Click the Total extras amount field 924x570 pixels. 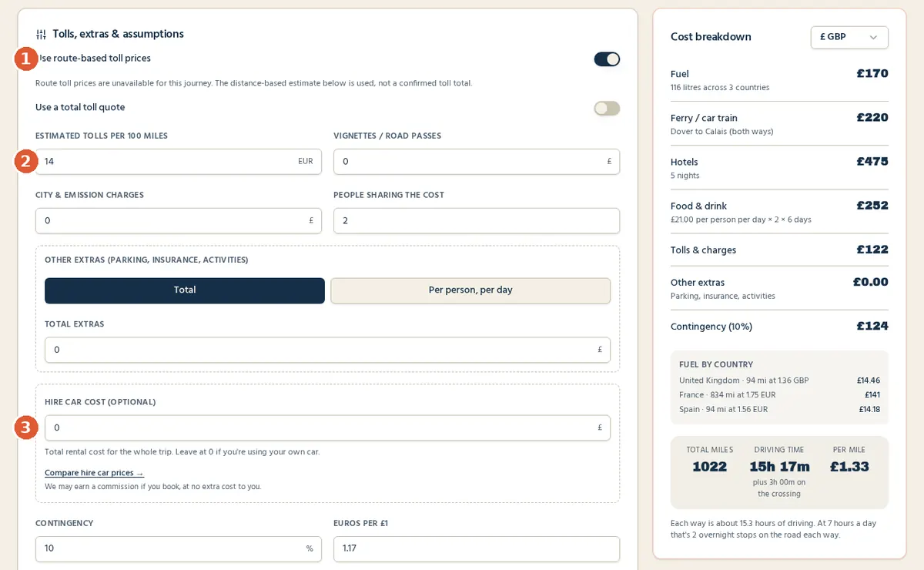327,350
